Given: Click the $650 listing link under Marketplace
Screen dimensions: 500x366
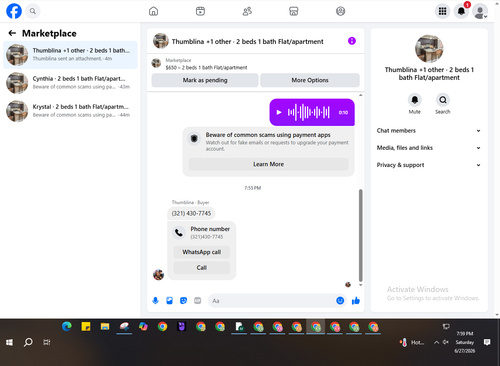Looking at the screenshot, I should click(206, 67).
